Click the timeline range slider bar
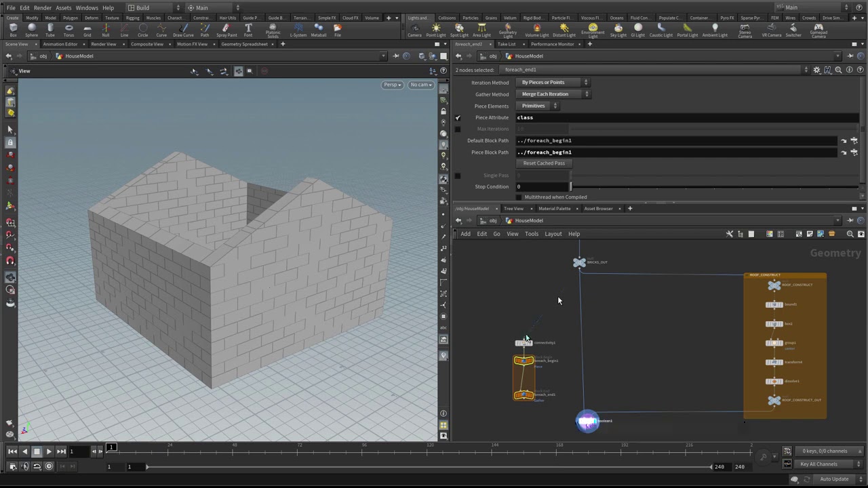This screenshot has width=868, height=488. (429, 466)
